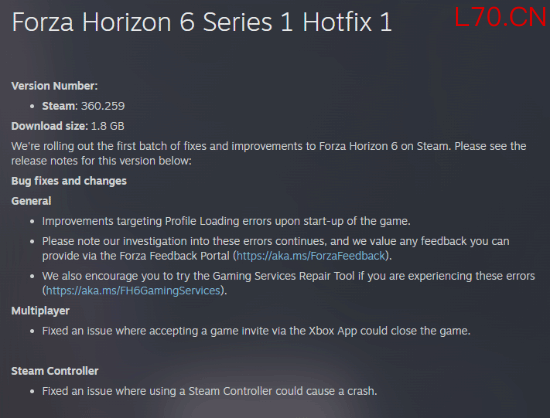Click the Version Number heading
The image size is (550, 418).
click(54, 86)
